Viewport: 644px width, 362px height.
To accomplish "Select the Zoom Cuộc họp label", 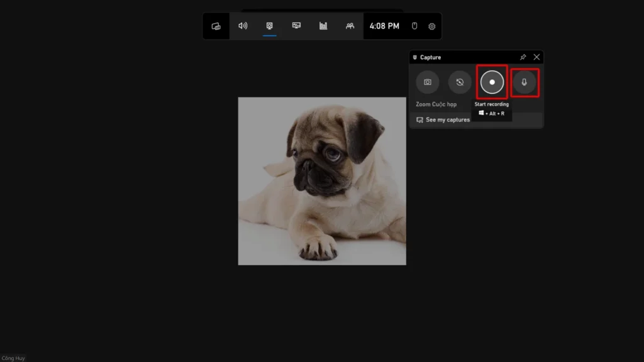I will [x=436, y=104].
